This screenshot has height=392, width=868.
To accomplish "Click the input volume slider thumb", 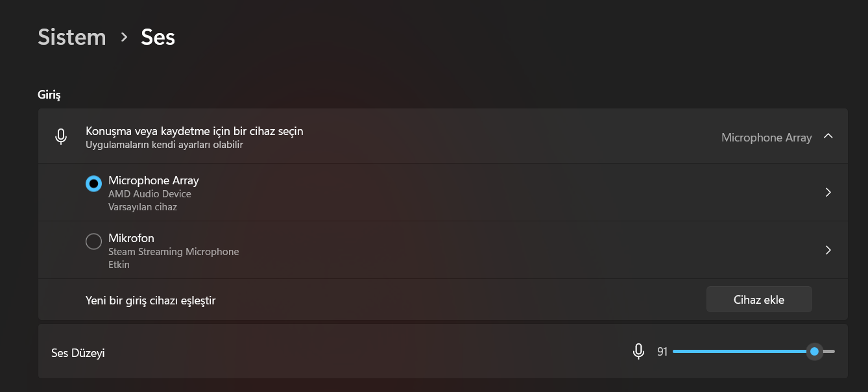I will tap(814, 352).
